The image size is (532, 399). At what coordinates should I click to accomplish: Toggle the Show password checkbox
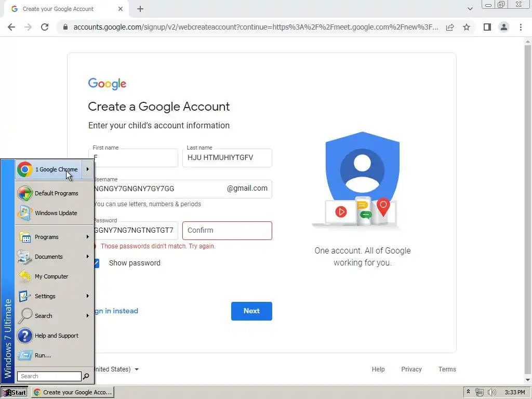coord(97,263)
